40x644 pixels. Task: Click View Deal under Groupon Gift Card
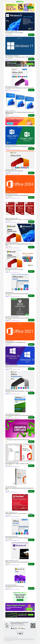tap(31, 441)
